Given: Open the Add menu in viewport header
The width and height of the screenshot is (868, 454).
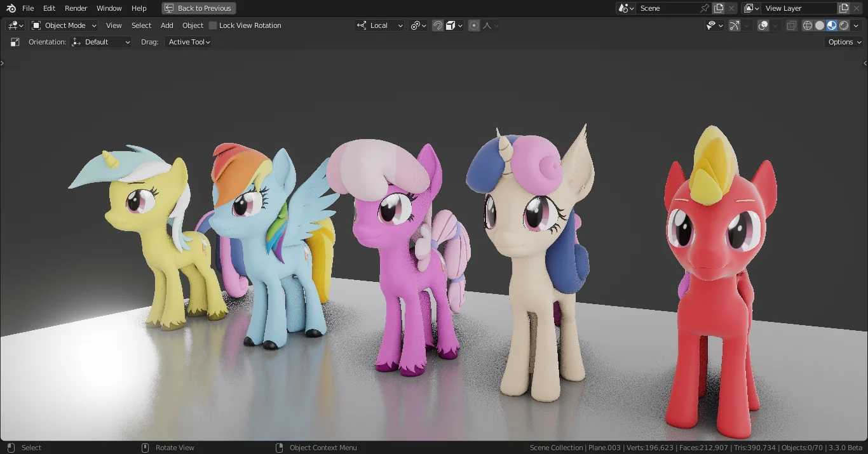Looking at the screenshot, I should tap(166, 25).
